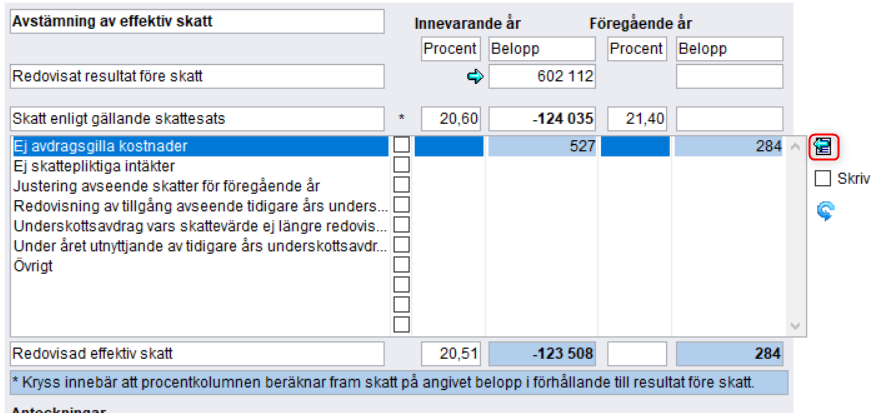Click the Redovisat resultat före skatt field

click(x=197, y=77)
